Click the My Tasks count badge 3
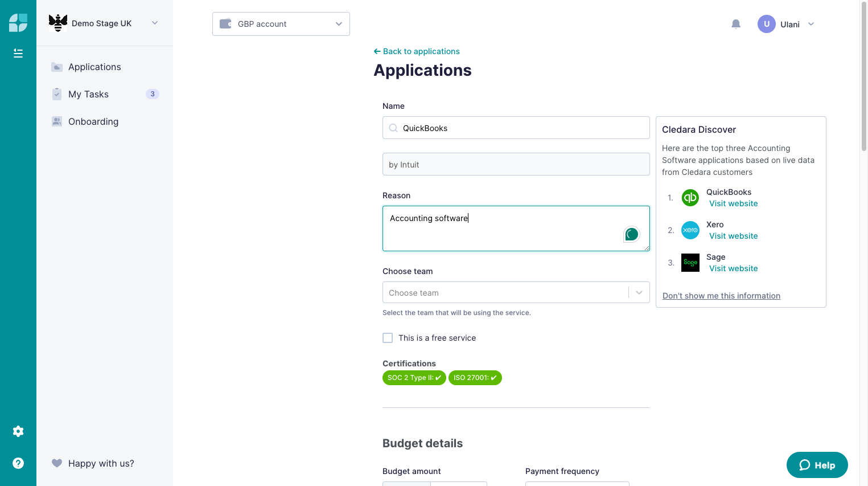 tap(153, 94)
